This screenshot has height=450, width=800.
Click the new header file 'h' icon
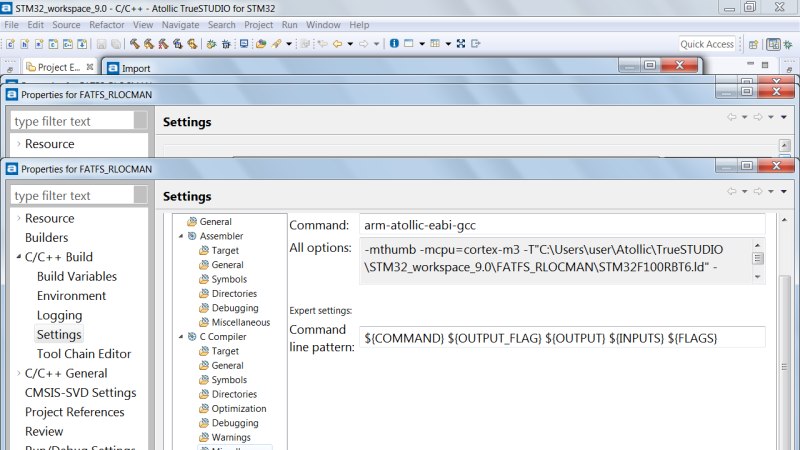(24, 44)
